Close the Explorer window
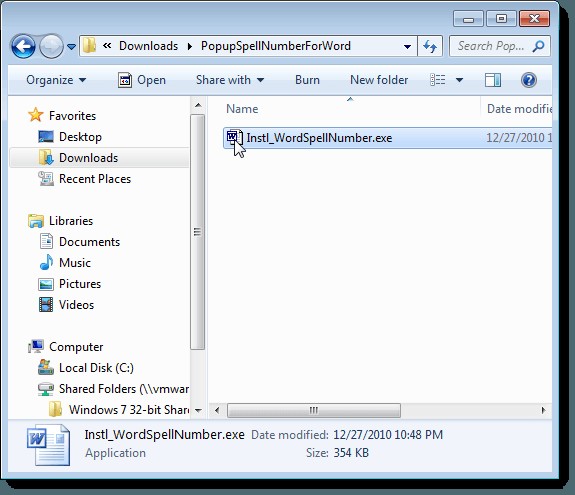 tap(535, 19)
